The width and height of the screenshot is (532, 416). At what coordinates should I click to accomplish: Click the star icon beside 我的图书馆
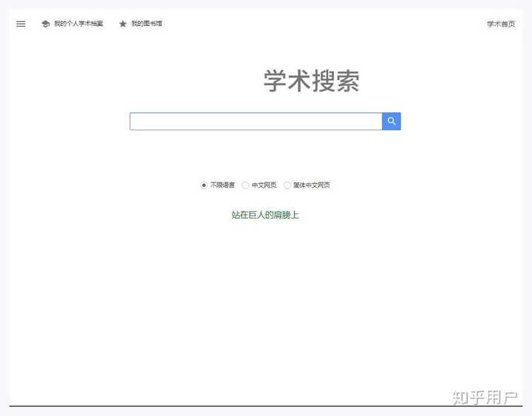tap(123, 24)
